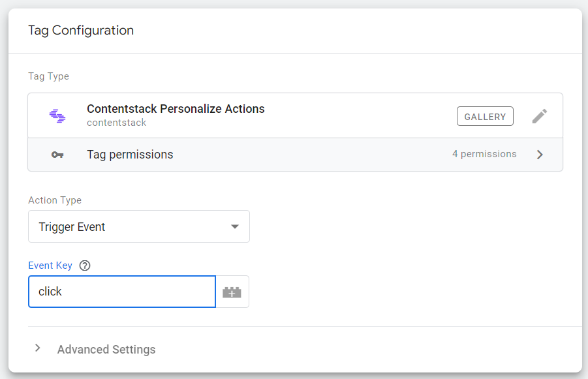588x379 pixels.
Task: Click the Contentstack logo icon
Action: point(57,116)
